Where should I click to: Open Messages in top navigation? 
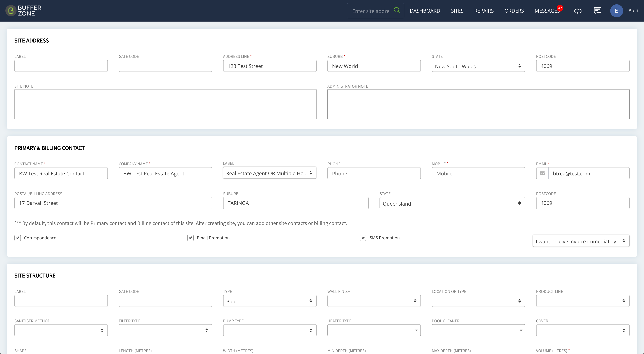click(x=547, y=11)
